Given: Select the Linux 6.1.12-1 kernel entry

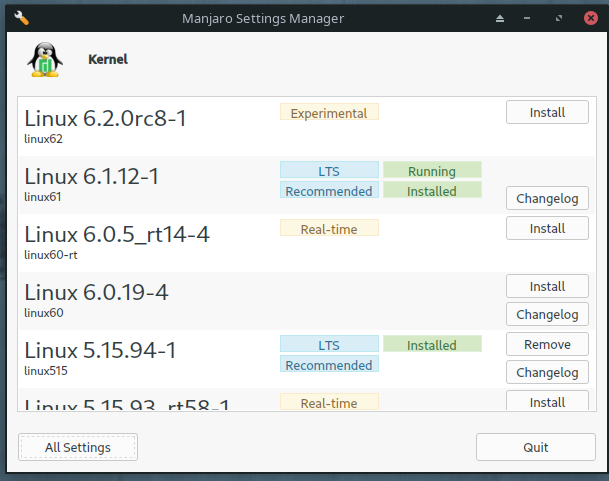Looking at the screenshot, I should click(91, 177).
